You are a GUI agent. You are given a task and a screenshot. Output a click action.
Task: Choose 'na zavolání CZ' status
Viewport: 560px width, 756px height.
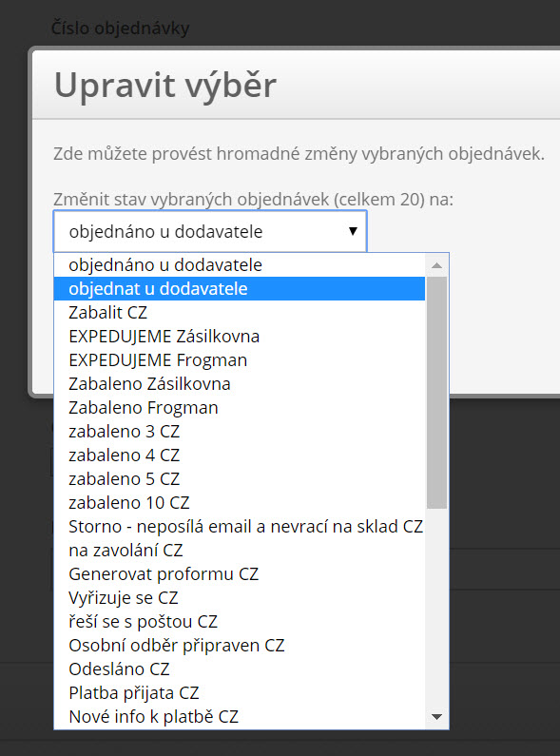[240, 551]
